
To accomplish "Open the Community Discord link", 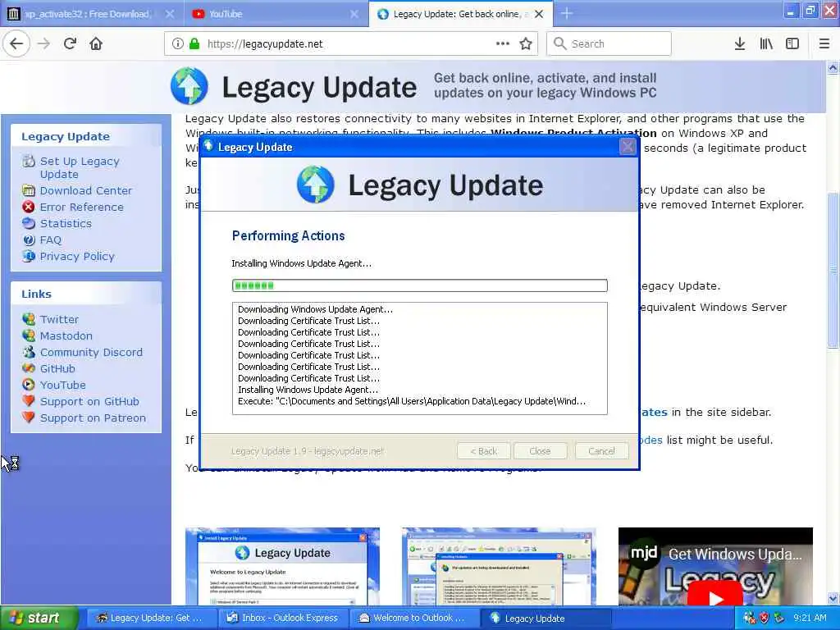I will click(91, 353).
